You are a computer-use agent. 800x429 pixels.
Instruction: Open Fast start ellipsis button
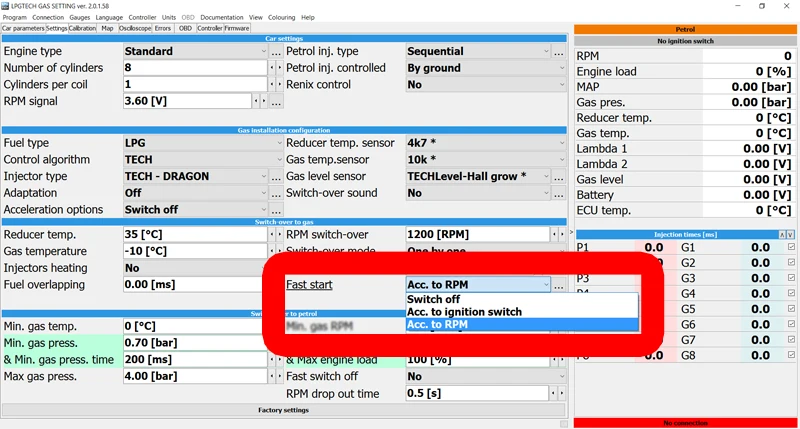coord(559,285)
